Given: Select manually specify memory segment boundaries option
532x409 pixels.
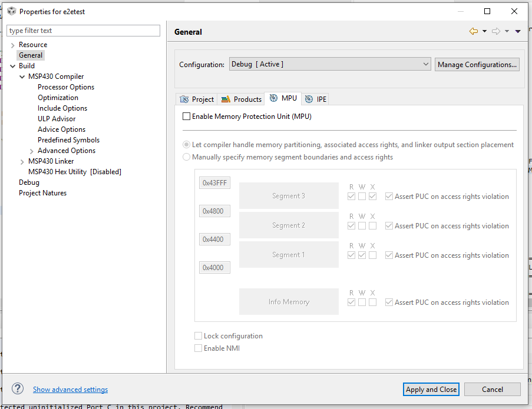Looking at the screenshot, I should 187,157.
